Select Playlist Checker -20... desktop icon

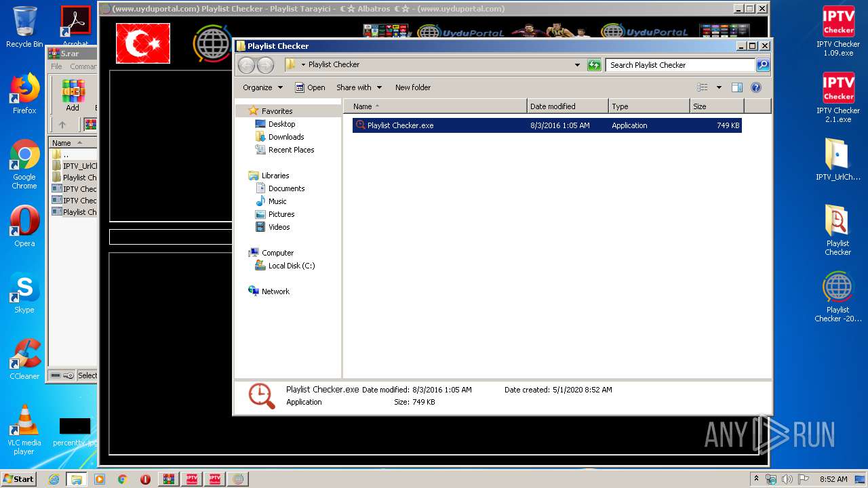click(x=838, y=297)
